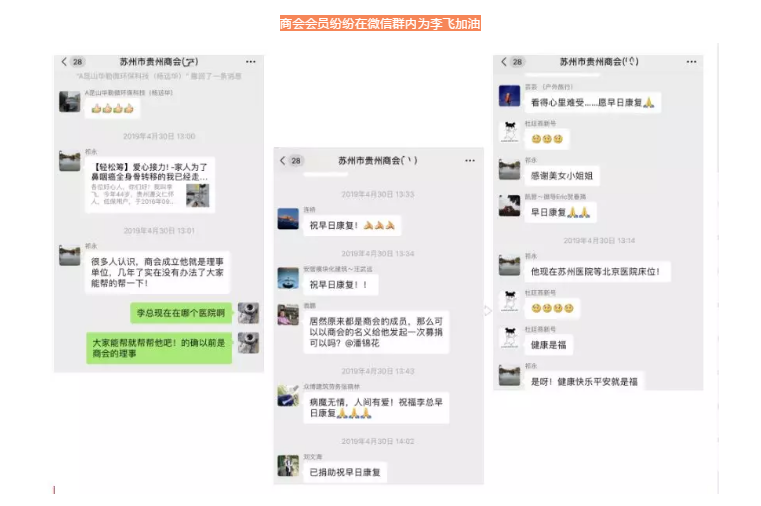Tap the @潘锦花 mention in fundraising message

[x=362, y=343]
